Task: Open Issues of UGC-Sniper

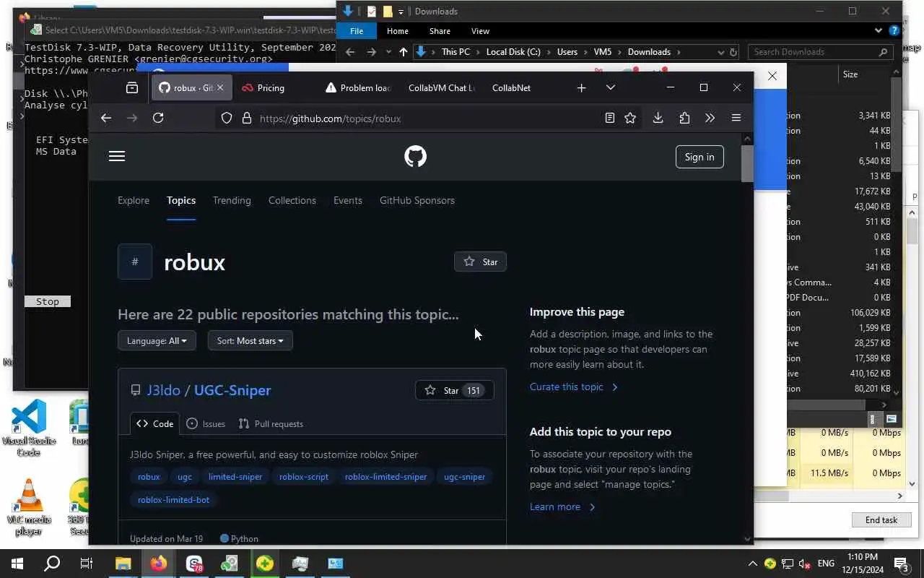Action: (x=206, y=423)
